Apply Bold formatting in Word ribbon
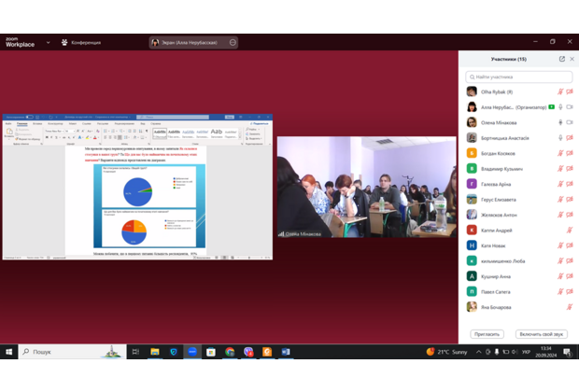The width and height of the screenshot is (579, 392). tap(47, 137)
